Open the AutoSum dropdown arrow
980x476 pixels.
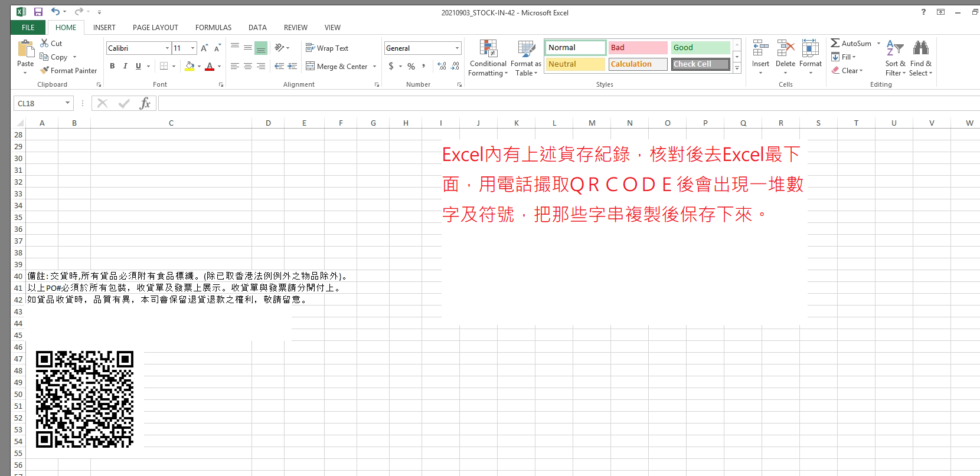(x=878, y=43)
